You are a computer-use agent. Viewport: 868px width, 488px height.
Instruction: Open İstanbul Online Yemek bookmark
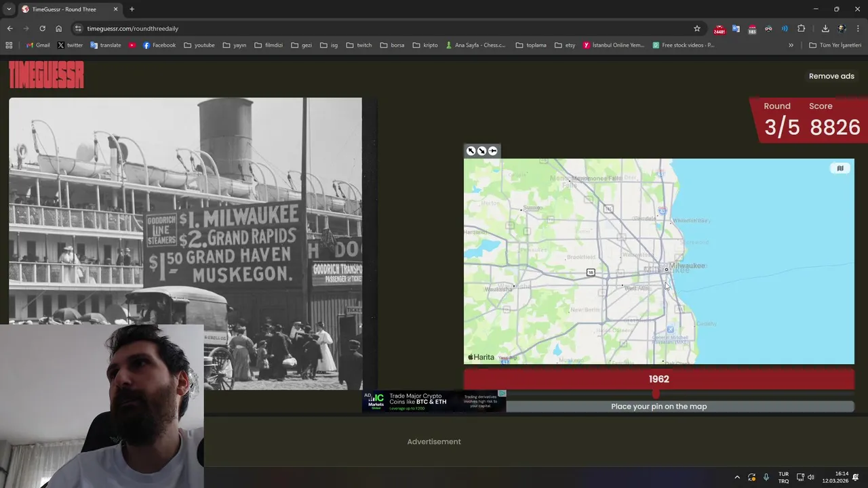click(x=614, y=45)
